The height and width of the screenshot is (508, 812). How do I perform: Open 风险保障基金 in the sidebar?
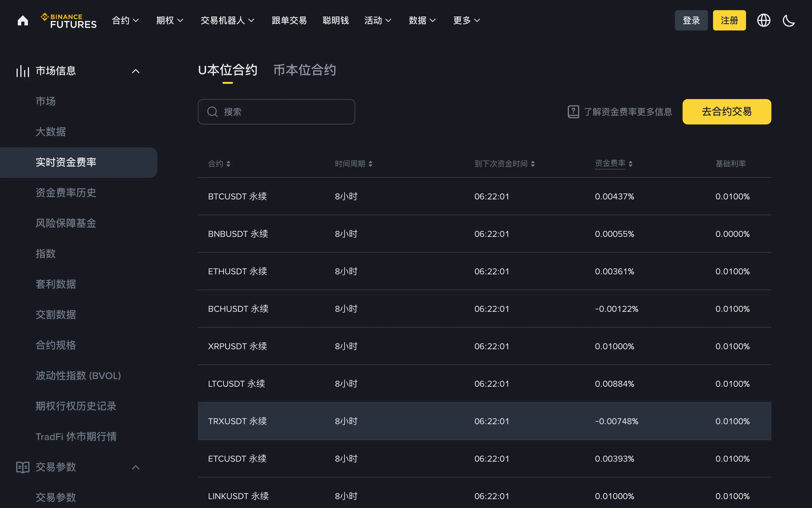66,223
